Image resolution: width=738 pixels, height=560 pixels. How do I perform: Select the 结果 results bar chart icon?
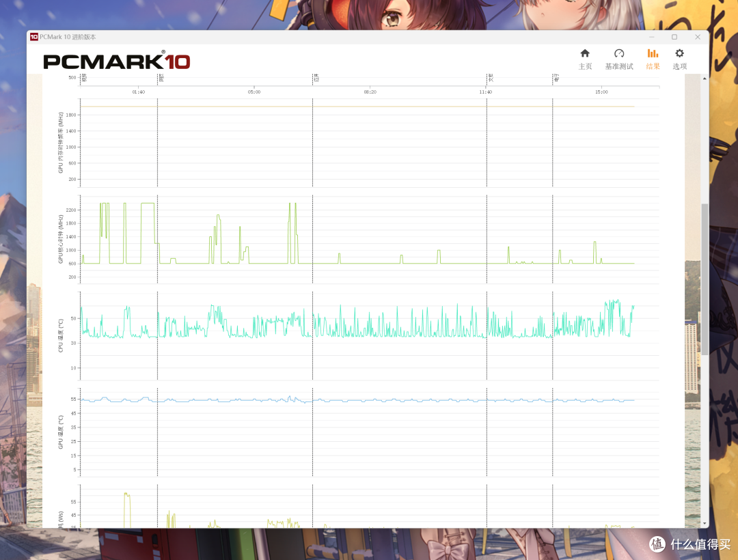[x=653, y=54]
